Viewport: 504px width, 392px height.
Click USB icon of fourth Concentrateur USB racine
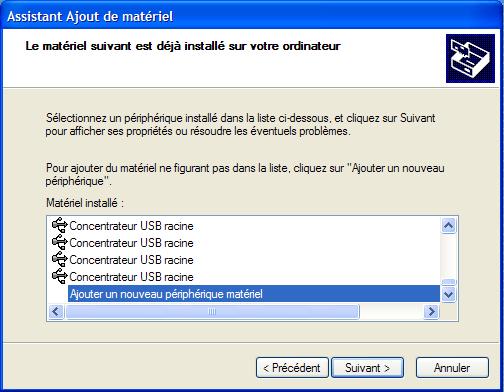[x=60, y=276]
